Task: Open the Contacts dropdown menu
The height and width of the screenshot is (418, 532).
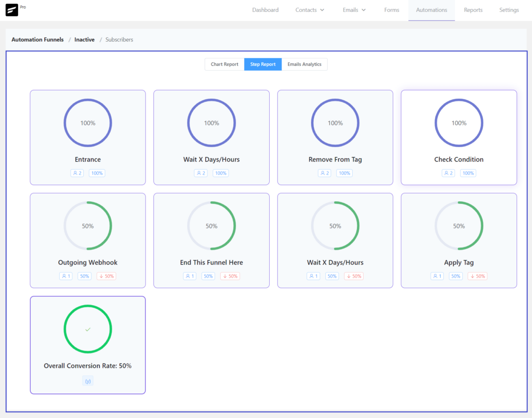Action: [310, 9]
